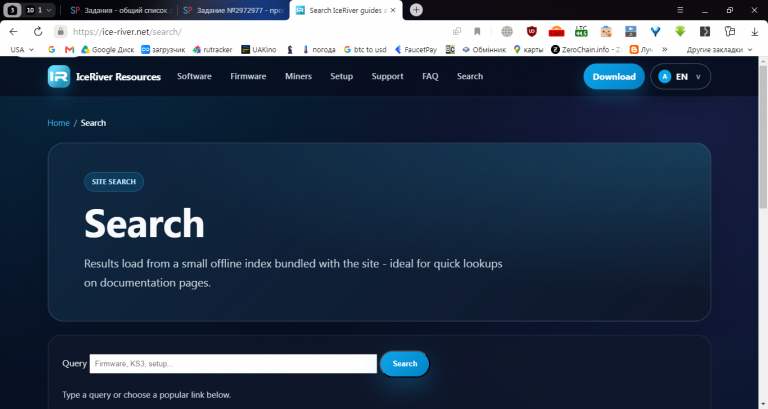
Task: Open the browser hamburger menu icon
Action: point(680,10)
